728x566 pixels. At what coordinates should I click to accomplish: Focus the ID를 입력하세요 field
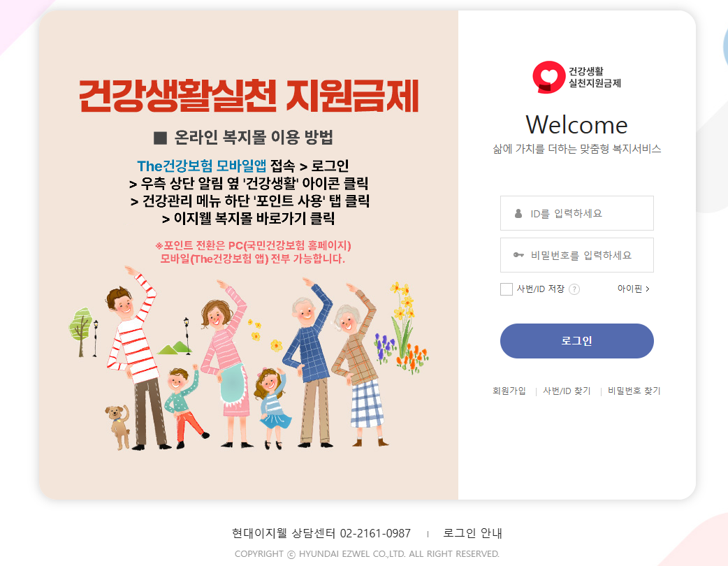(x=576, y=213)
